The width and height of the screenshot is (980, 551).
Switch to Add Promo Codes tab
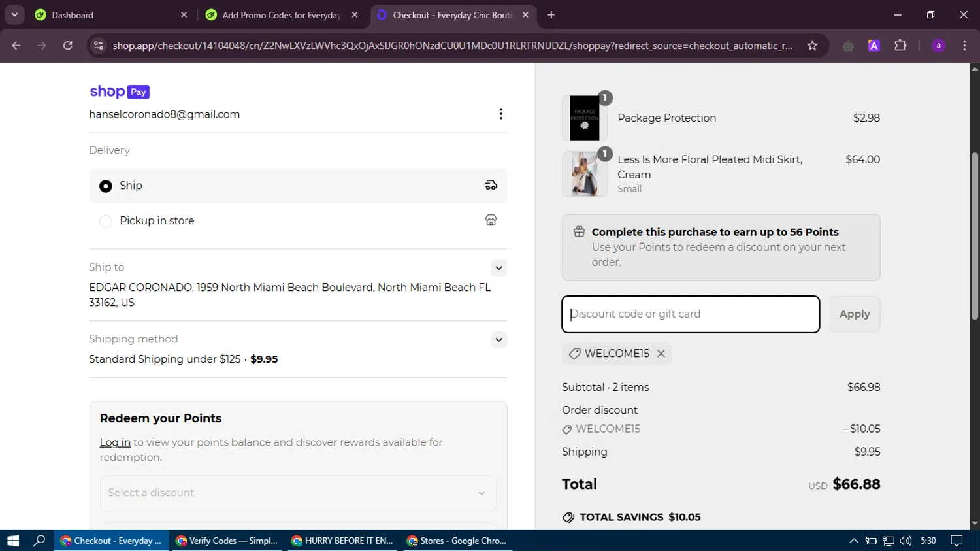pos(281,15)
